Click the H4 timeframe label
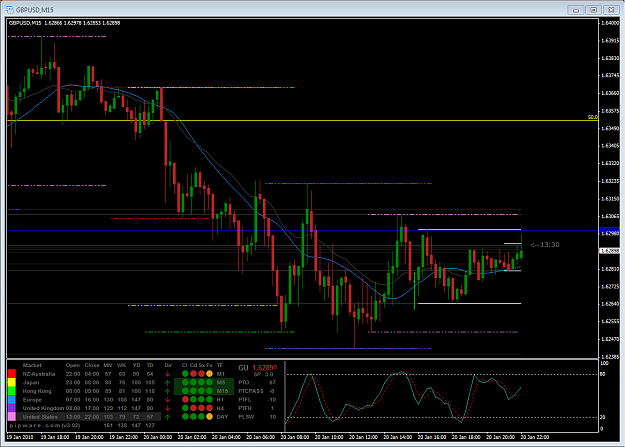625x447 pixels. 220,408
